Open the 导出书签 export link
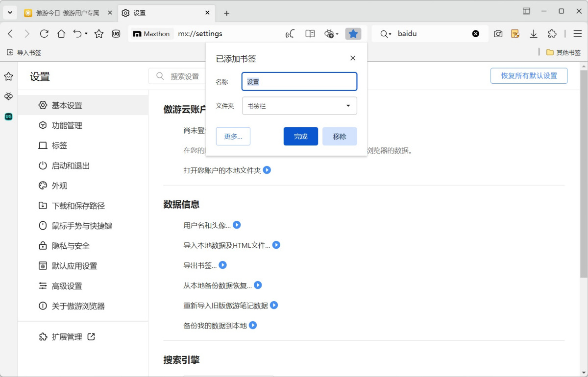 (201, 265)
